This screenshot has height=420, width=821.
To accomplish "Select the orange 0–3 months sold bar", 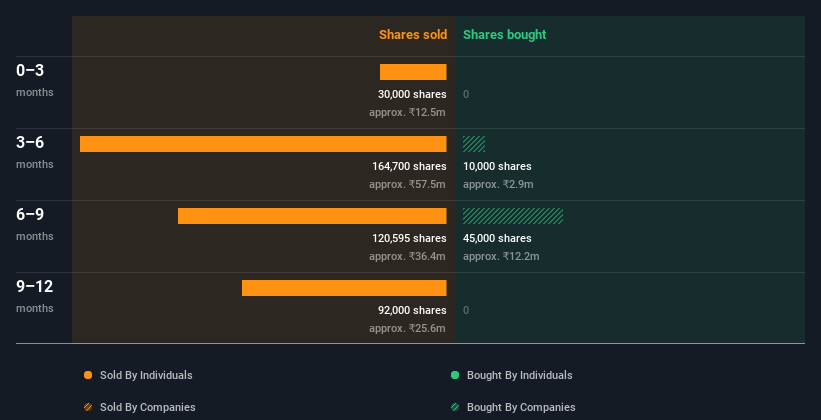I will [x=413, y=72].
